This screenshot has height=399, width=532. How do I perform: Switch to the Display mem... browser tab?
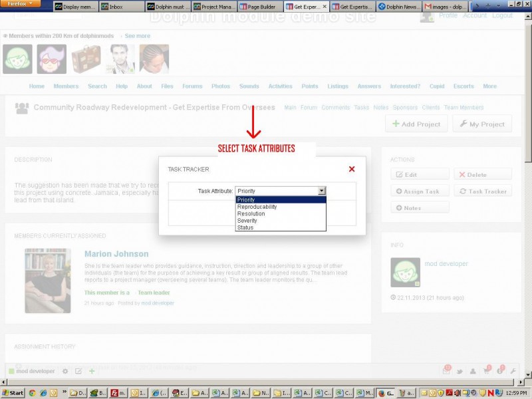tap(76, 7)
